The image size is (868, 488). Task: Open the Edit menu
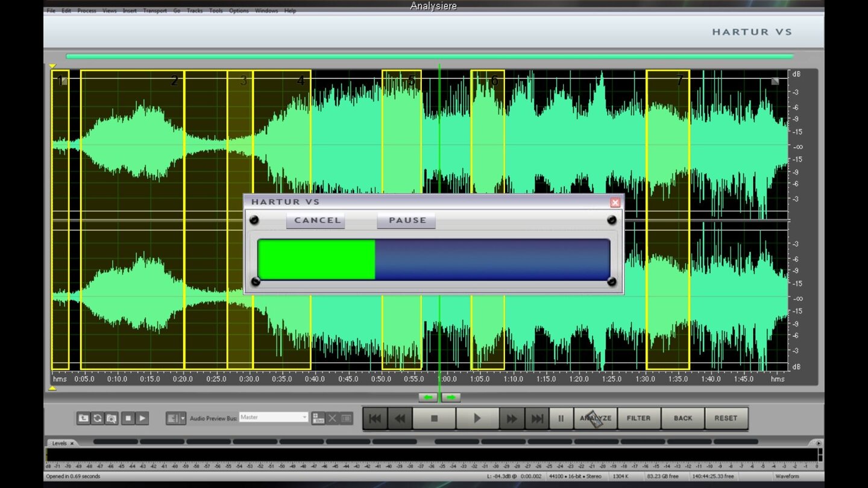point(66,11)
